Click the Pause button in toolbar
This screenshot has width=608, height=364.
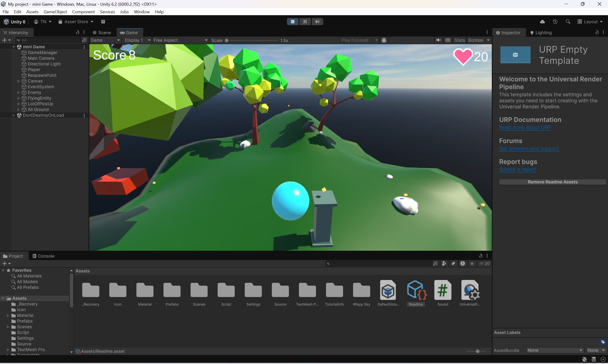click(x=305, y=22)
